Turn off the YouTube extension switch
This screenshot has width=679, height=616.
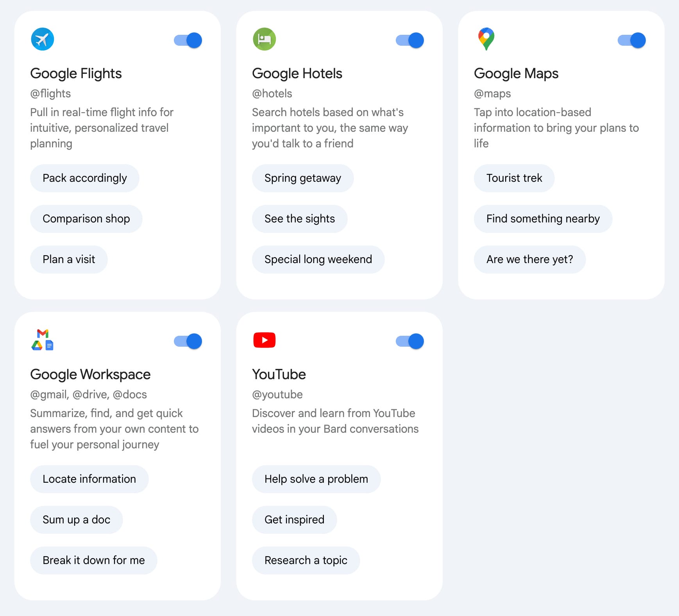[410, 341]
